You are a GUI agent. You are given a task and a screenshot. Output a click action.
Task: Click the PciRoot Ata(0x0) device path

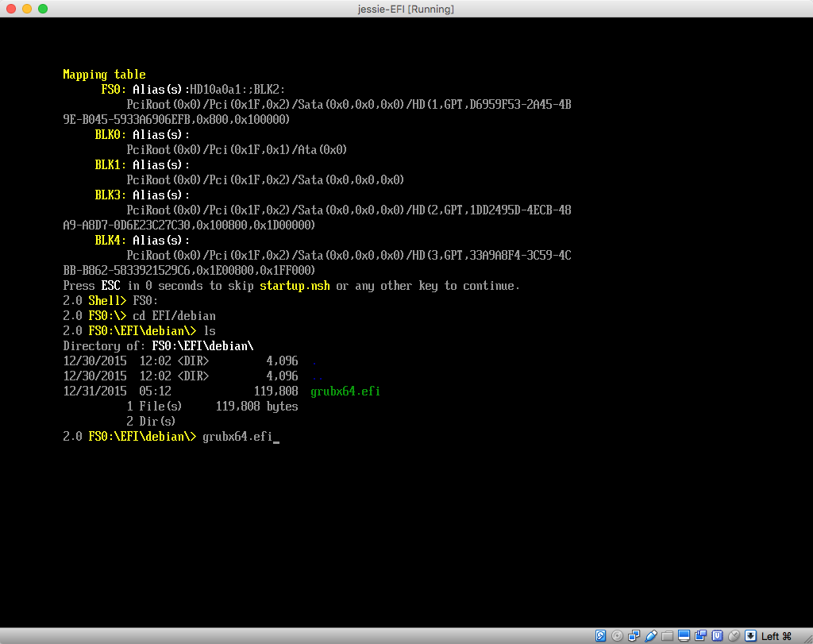pyautogui.click(x=237, y=150)
